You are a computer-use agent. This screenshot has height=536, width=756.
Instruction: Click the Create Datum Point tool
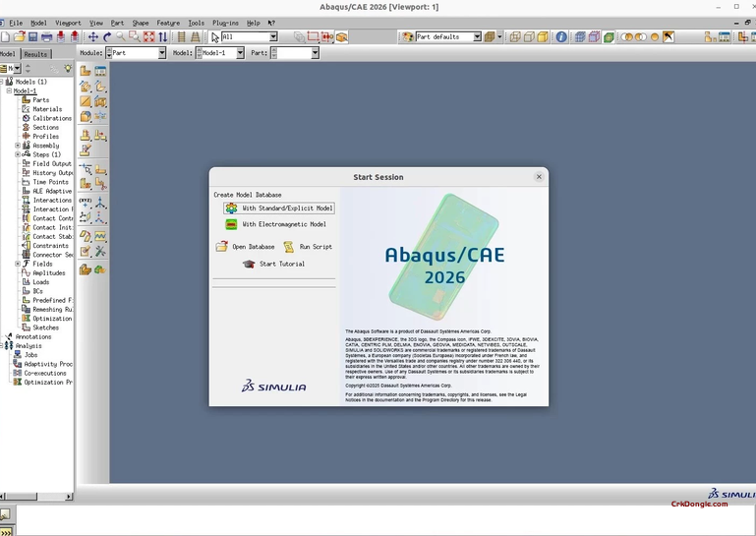[86, 203]
